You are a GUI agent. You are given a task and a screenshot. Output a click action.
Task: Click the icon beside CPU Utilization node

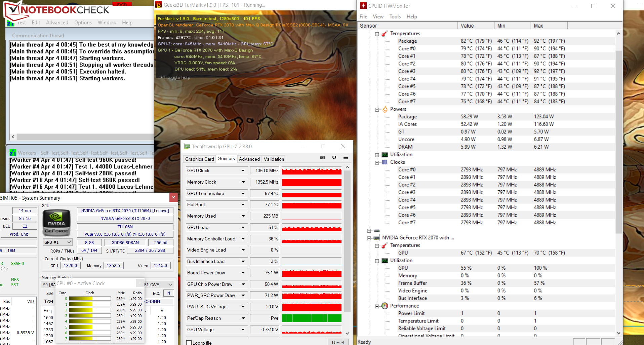point(385,154)
